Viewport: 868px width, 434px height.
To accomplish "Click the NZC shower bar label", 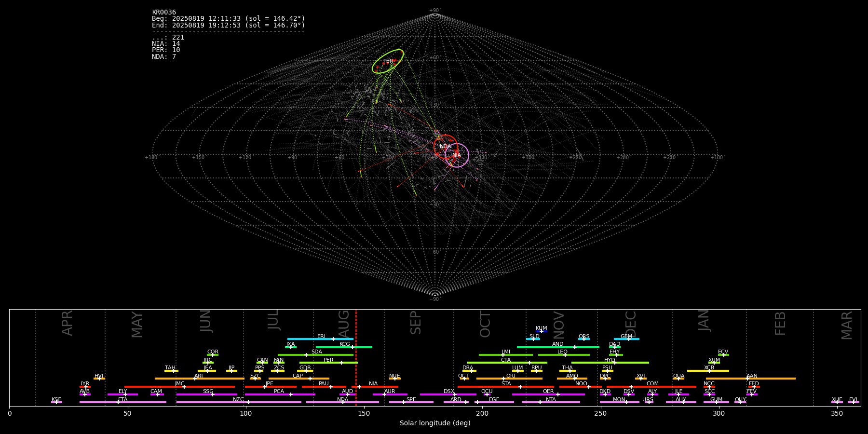I will coord(238,400).
